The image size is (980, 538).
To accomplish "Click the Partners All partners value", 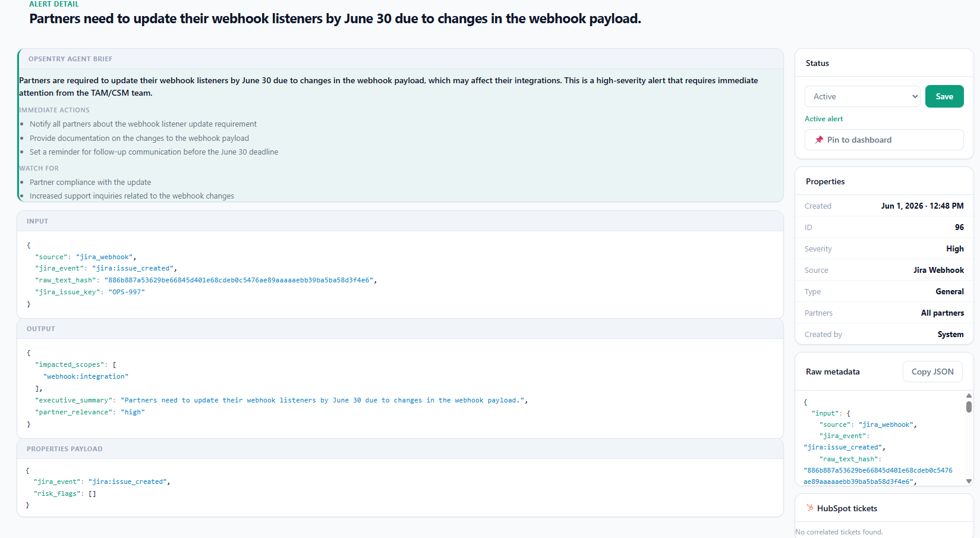I will [943, 313].
